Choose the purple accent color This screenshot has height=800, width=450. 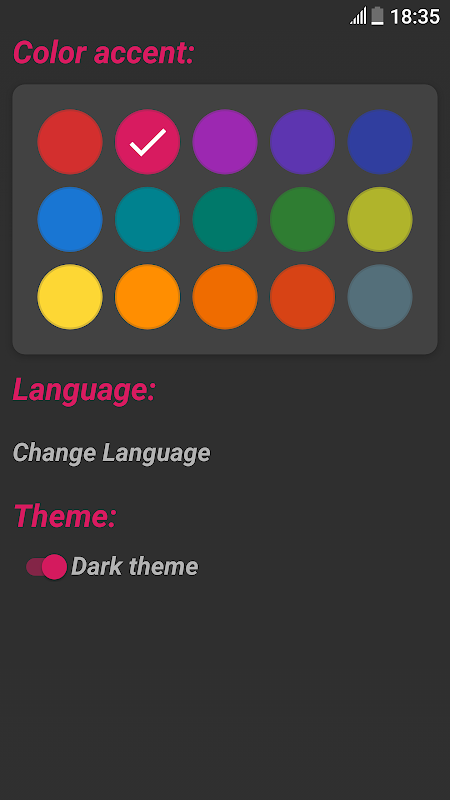[x=225, y=142]
